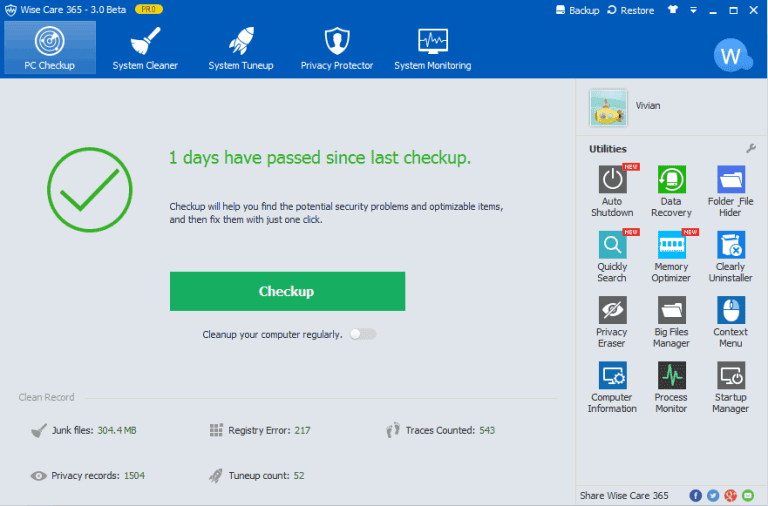Screen dimensions: 768x506
Task: Click the Registry Error 217 record
Action: pyautogui.click(x=260, y=430)
